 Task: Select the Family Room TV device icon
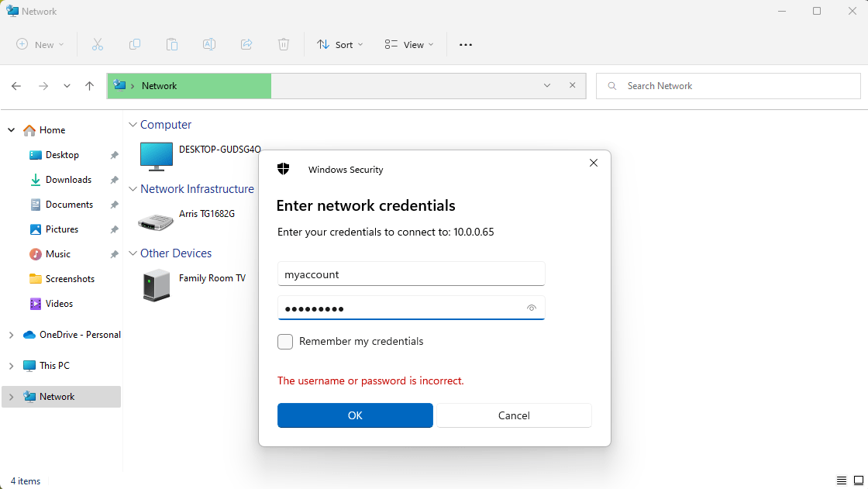coord(157,285)
